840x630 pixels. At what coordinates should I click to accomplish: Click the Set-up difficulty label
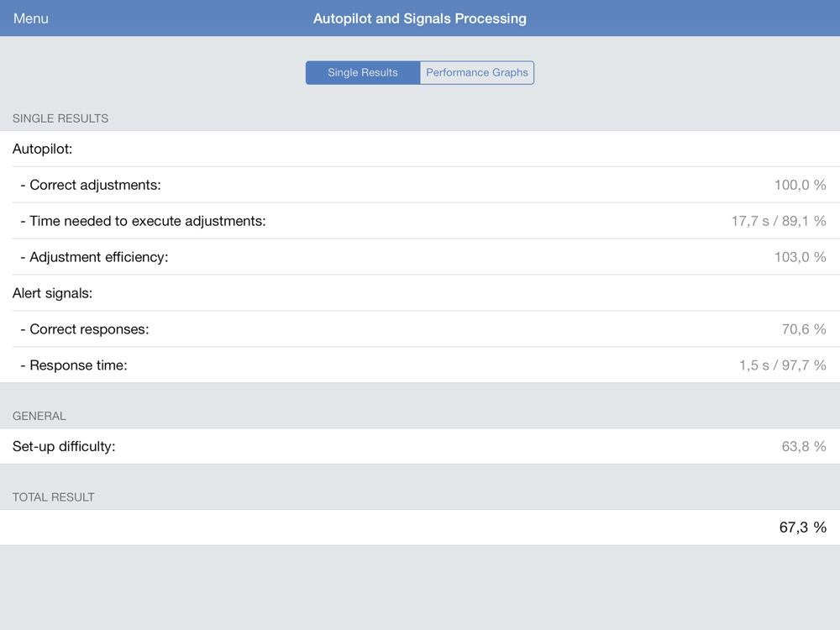click(64, 446)
